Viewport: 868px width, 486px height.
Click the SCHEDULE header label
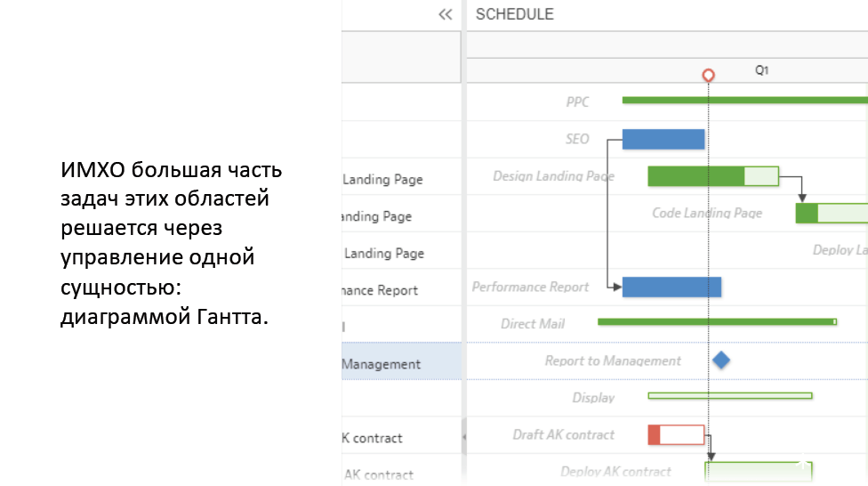(514, 14)
